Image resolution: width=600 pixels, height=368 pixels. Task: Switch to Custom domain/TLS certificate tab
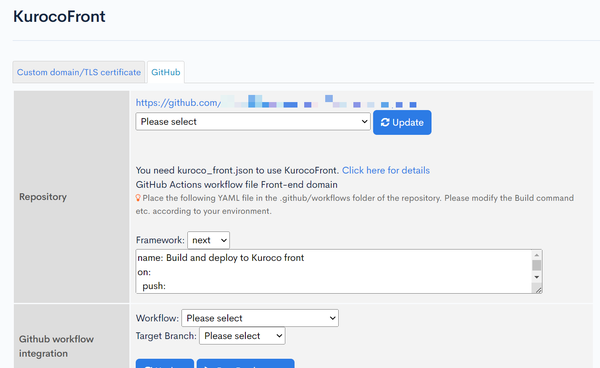pyautogui.click(x=79, y=72)
